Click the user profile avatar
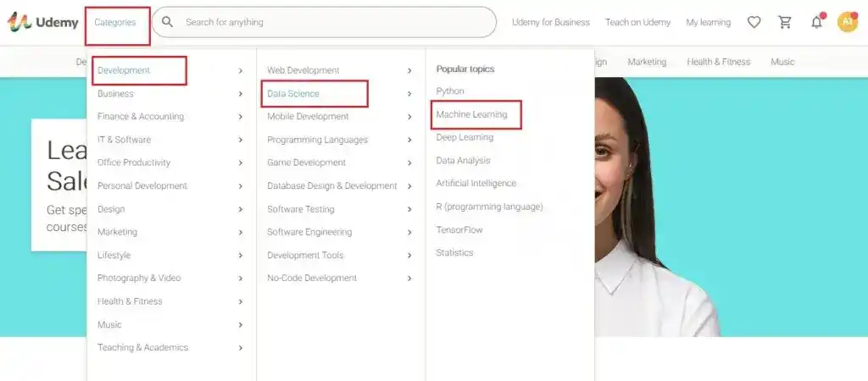 [x=848, y=23]
